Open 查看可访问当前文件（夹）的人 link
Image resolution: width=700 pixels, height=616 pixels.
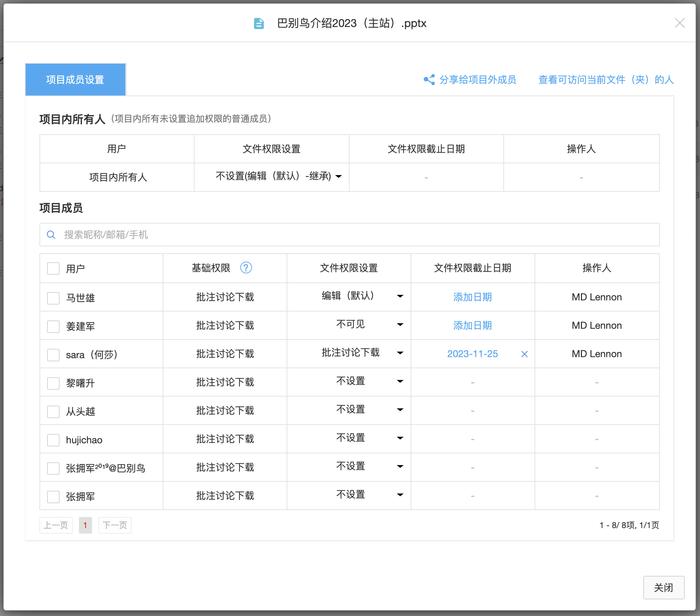(x=605, y=80)
